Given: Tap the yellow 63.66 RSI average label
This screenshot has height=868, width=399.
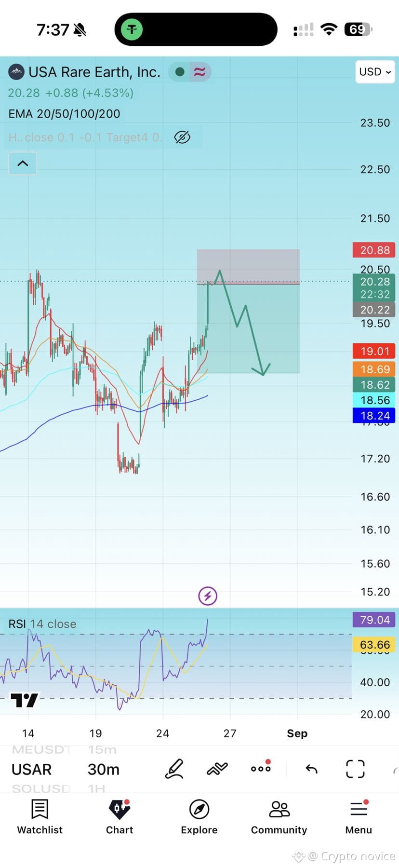Looking at the screenshot, I should (374, 645).
